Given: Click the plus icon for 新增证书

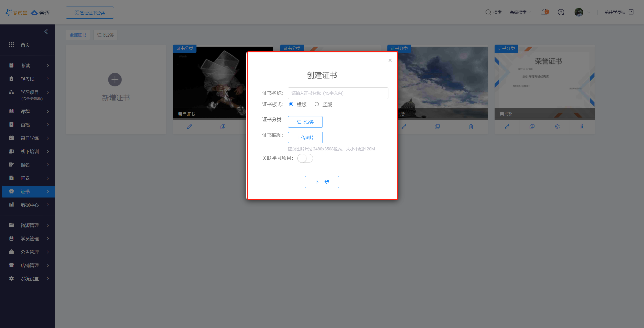Looking at the screenshot, I should click(115, 80).
